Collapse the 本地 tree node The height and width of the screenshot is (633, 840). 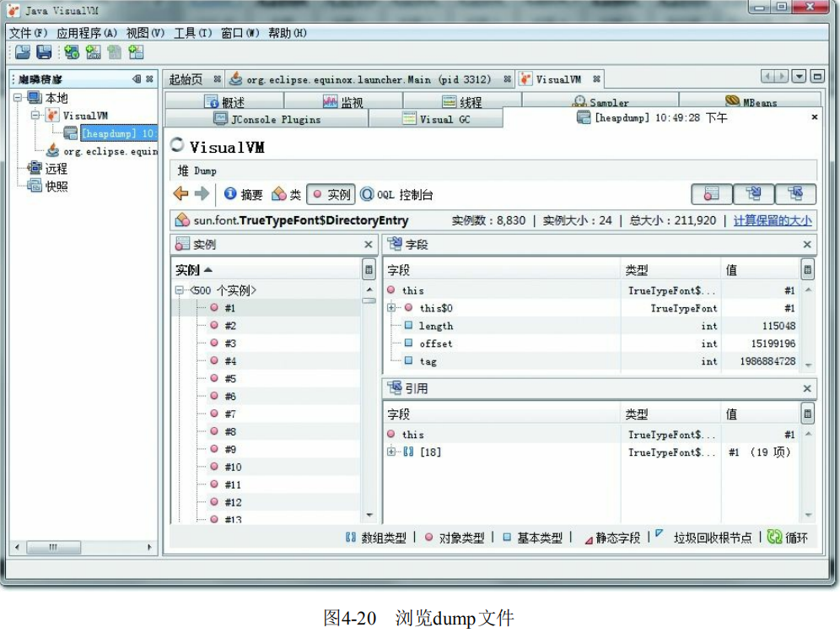pyautogui.click(x=18, y=98)
